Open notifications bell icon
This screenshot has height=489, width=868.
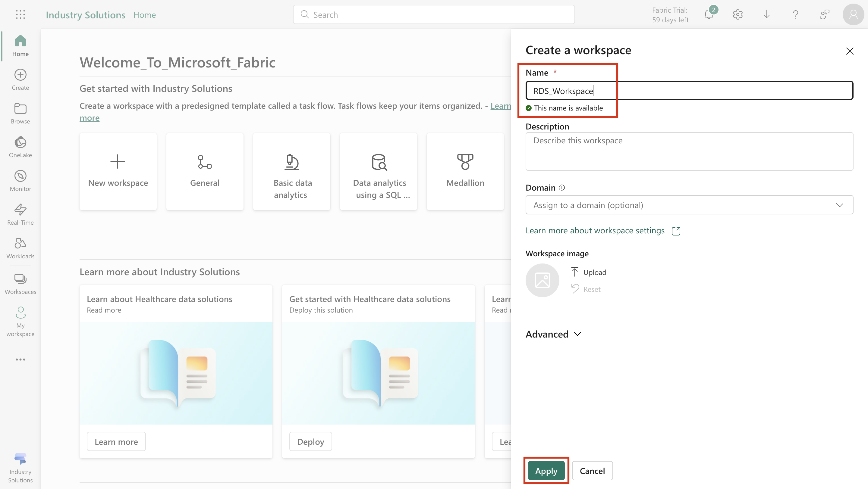pyautogui.click(x=709, y=14)
